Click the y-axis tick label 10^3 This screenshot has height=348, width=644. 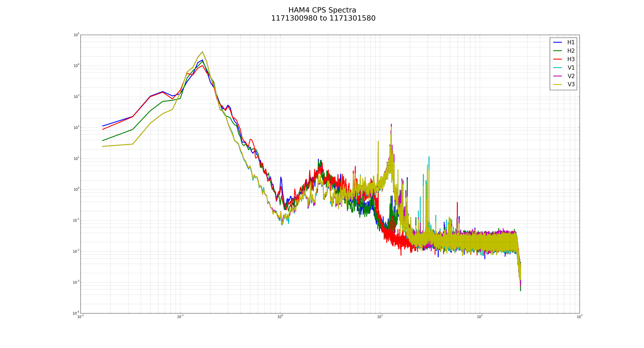(76, 97)
